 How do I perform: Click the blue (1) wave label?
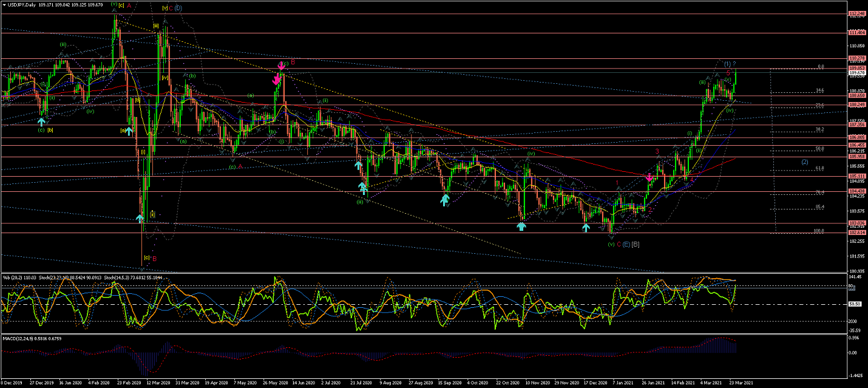point(727,64)
